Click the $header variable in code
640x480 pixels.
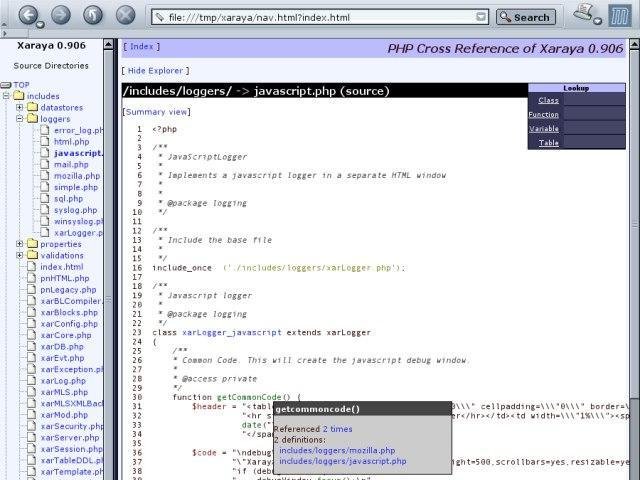click(209, 407)
